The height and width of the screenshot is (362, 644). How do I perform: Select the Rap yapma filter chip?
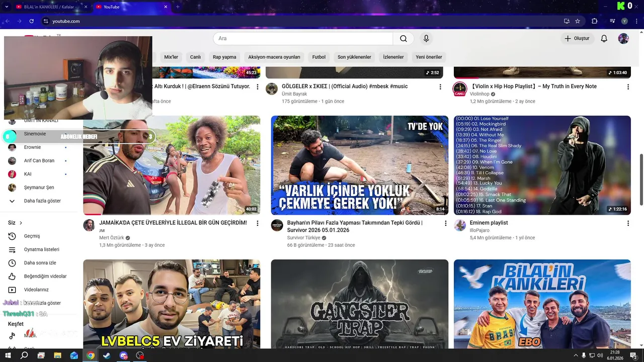click(224, 57)
